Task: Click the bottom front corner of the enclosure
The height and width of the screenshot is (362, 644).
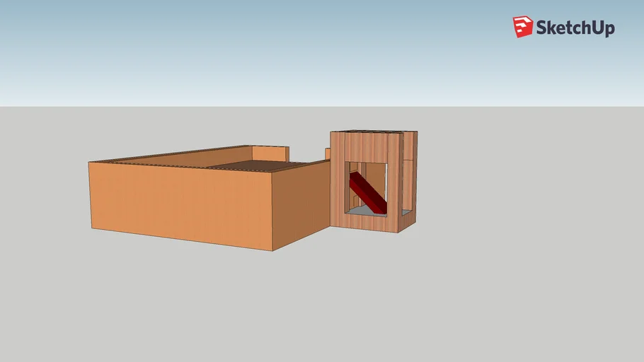Action: (273, 250)
